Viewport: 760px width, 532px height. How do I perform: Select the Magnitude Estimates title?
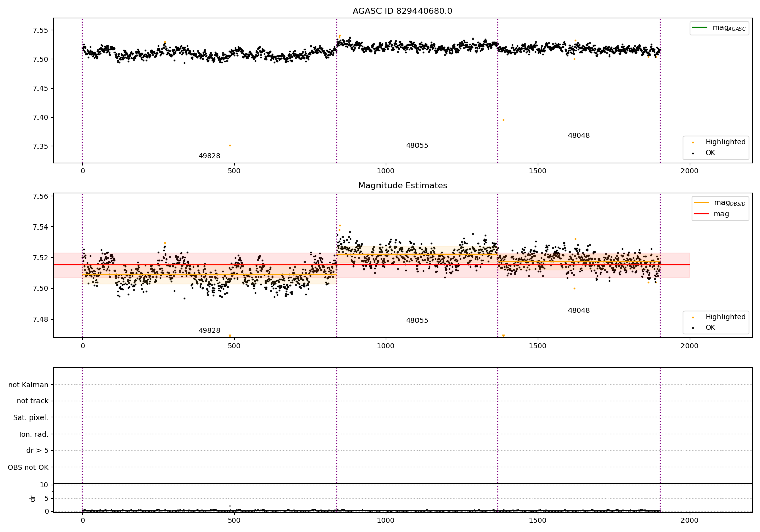[402, 186]
